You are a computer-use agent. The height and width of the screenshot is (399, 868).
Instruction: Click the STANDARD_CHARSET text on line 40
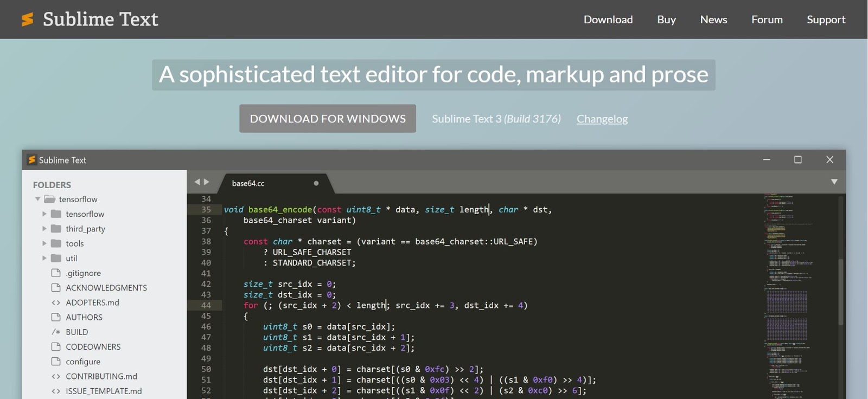(x=312, y=263)
